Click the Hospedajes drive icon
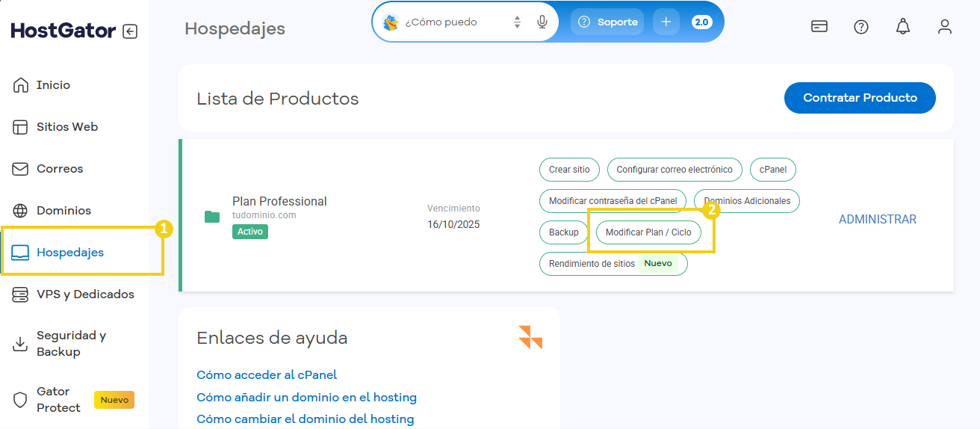Screen dimensions: 980x429 pos(21,253)
